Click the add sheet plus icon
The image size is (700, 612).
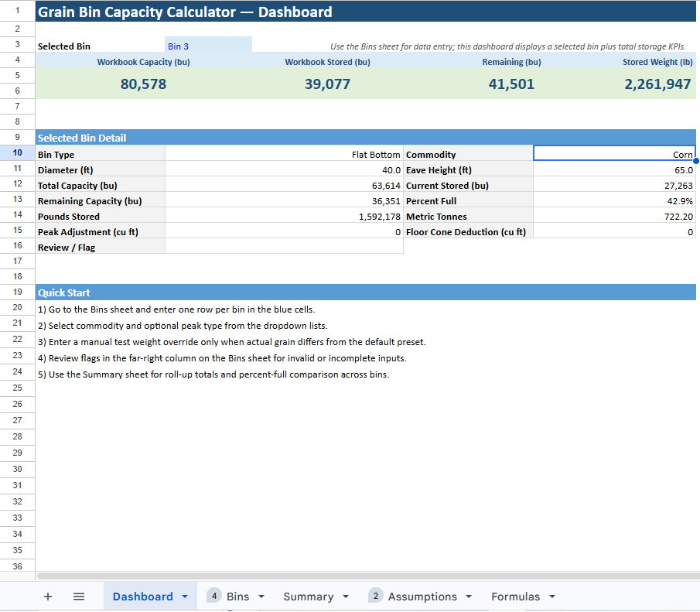tap(48, 596)
